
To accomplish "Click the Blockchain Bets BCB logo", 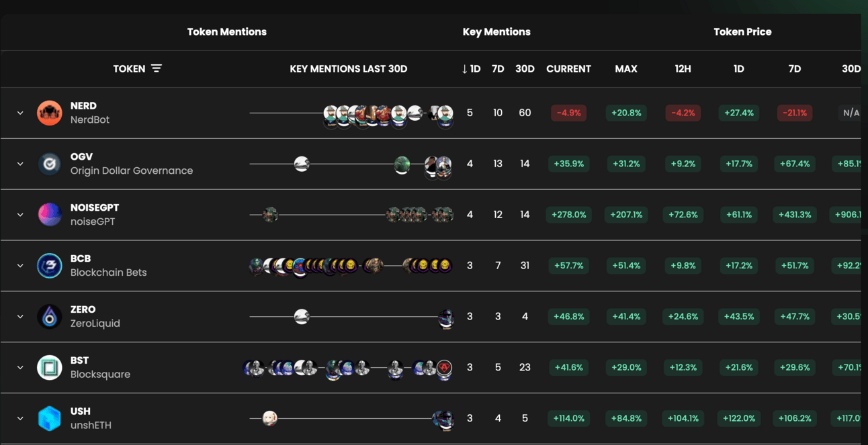I will point(50,266).
